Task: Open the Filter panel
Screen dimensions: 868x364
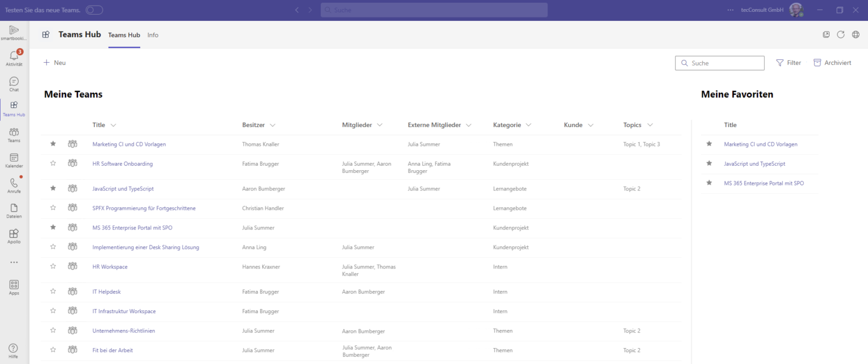Action: pos(788,63)
